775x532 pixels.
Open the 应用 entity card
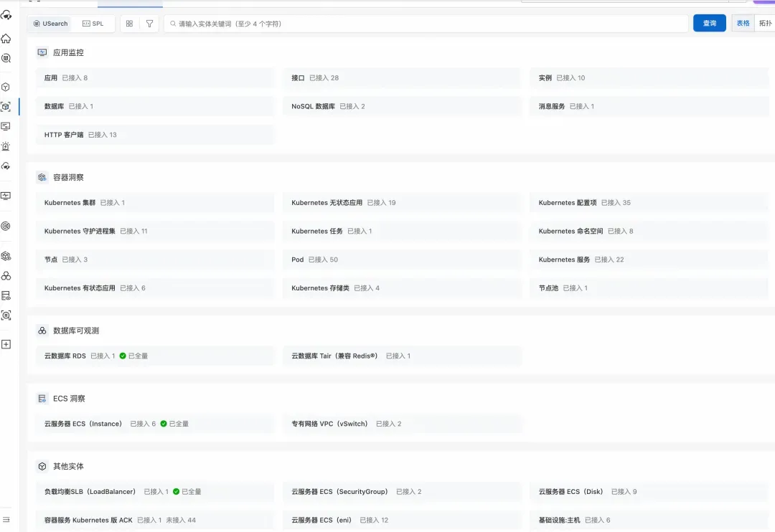click(155, 77)
